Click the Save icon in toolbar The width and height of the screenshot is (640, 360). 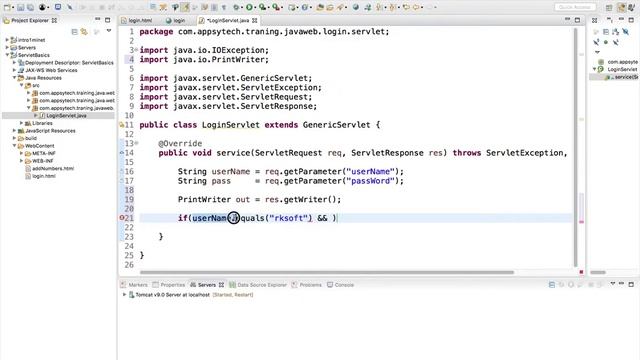(20, 7)
